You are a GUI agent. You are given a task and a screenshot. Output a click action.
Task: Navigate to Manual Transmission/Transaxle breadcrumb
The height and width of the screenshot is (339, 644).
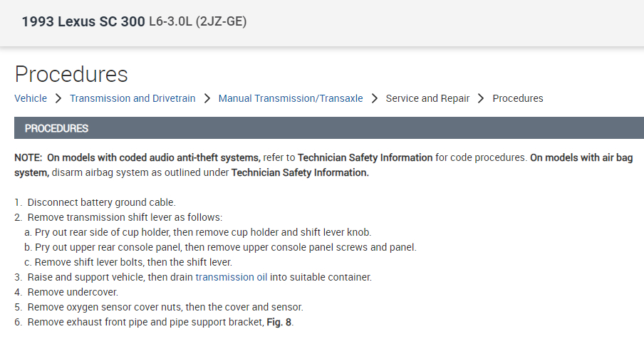[x=291, y=98]
